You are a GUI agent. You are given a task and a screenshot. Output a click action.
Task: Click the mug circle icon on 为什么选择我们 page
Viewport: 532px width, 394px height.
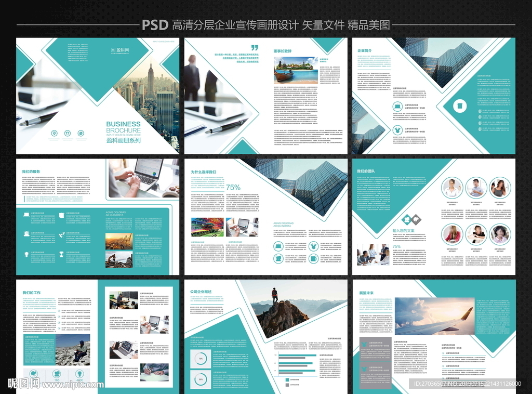click(313, 259)
